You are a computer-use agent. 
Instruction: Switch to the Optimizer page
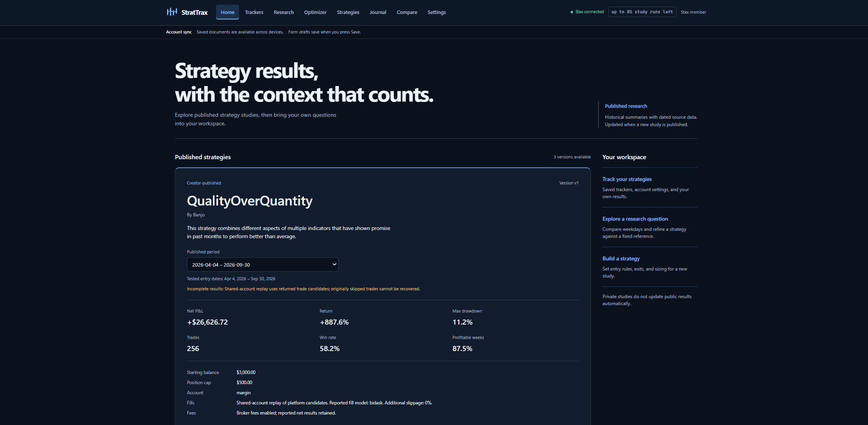[315, 12]
